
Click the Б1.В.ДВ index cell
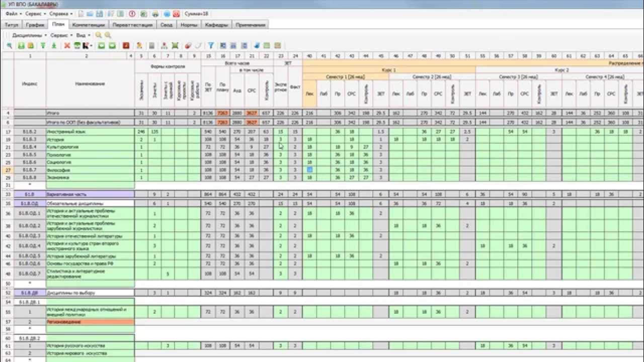(30, 293)
